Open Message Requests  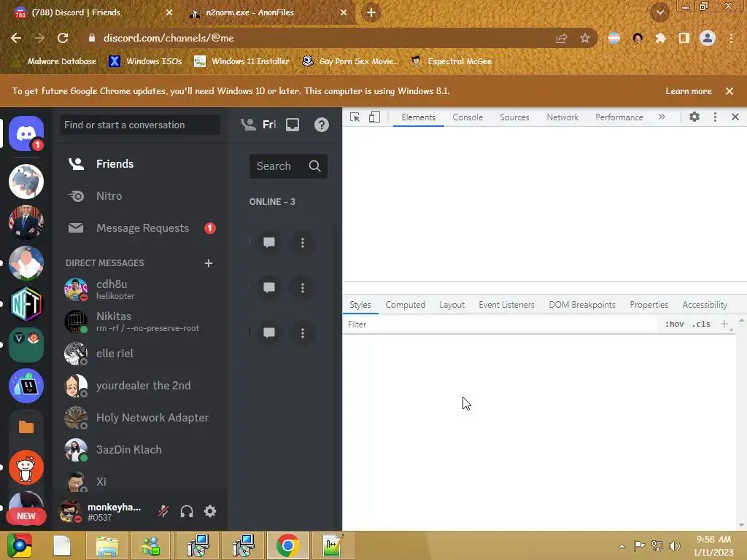pyautogui.click(x=140, y=228)
